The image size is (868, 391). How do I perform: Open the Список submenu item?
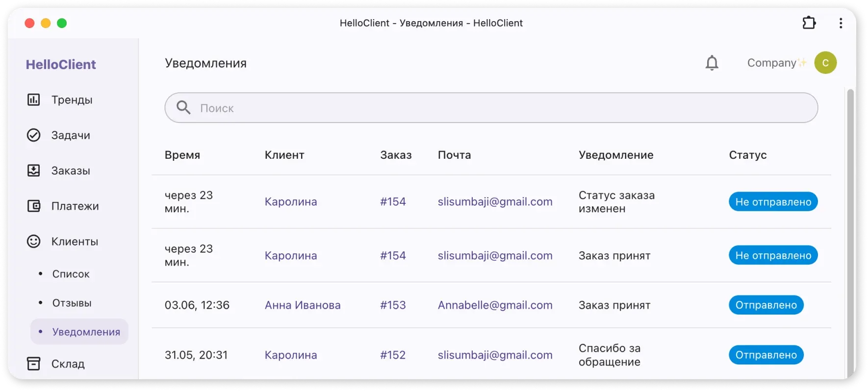coord(71,274)
